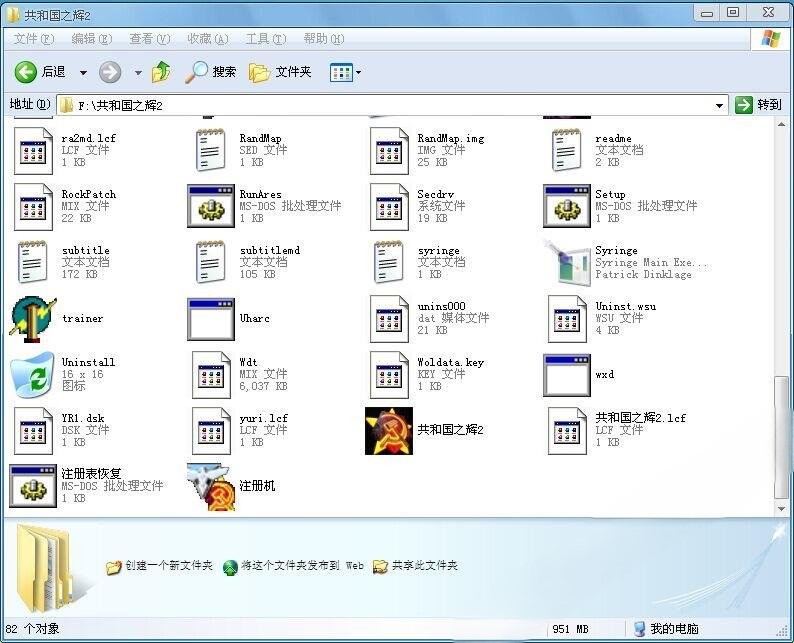Viewport: 794px width, 643px height.
Task: Select the 注册机 application icon
Action: pos(211,487)
